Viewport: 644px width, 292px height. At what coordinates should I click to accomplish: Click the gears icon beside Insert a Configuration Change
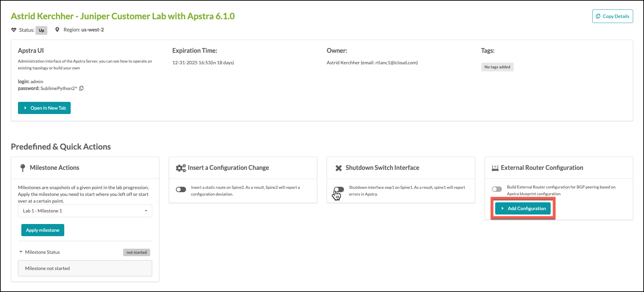tap(181, 168)
